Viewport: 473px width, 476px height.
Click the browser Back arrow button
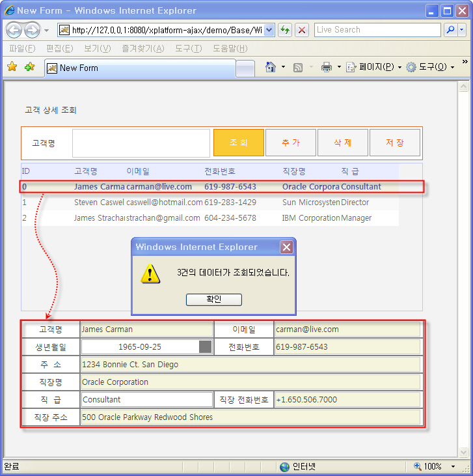[x=14, y=30]
